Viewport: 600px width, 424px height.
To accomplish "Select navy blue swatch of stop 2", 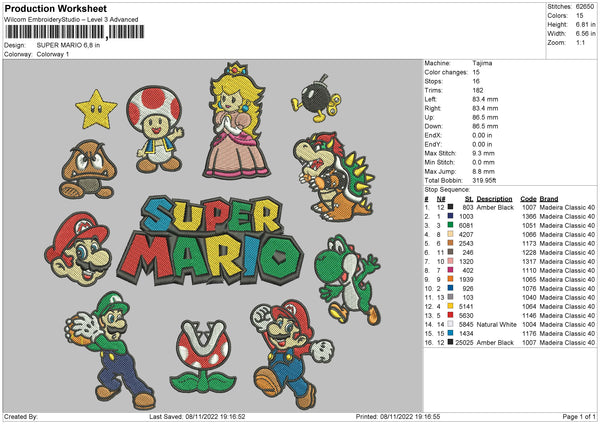I will pos(450,216).
